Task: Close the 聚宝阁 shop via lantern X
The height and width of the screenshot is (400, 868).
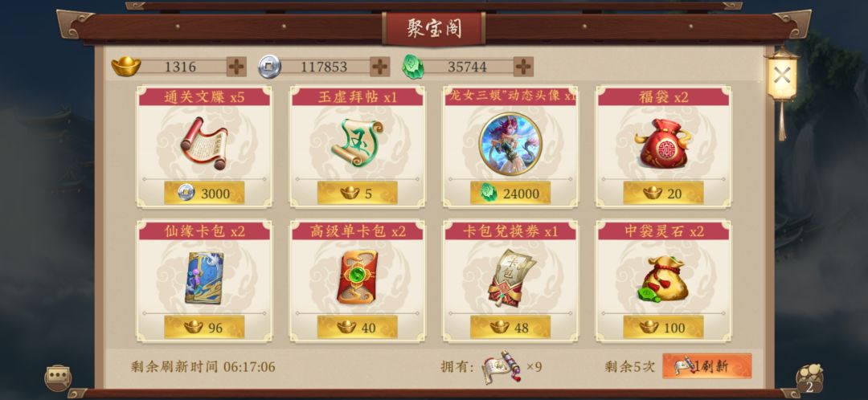Action: [x=782, y=76]
